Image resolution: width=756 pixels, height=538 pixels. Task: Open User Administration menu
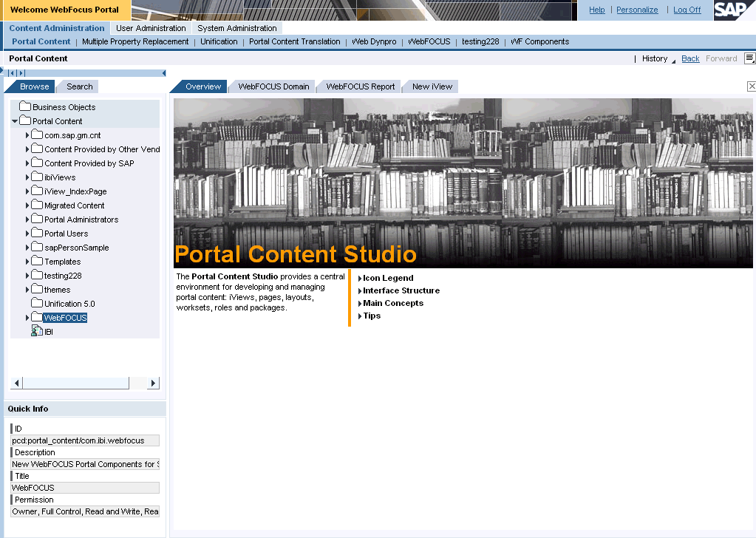[151, 28]
